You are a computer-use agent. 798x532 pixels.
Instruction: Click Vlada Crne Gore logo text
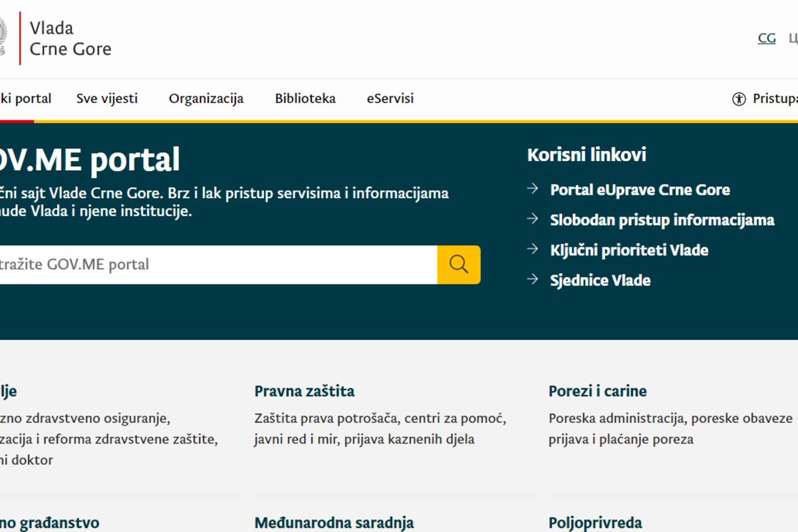tap(70, 39)
